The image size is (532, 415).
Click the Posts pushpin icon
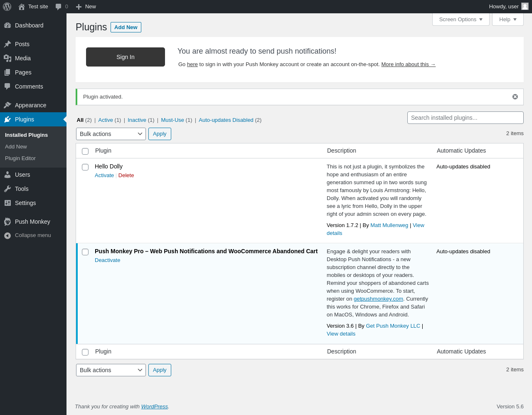[x=7, y=44]
